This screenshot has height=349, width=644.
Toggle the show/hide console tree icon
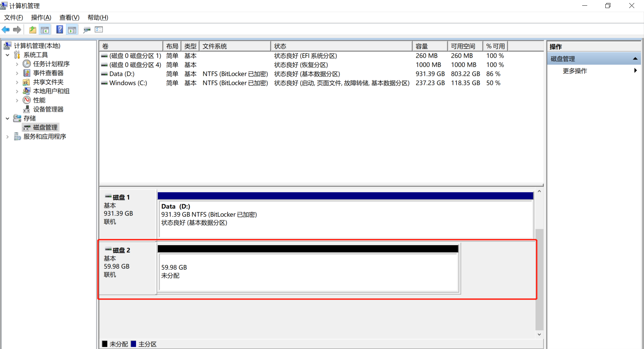point(45,30)
